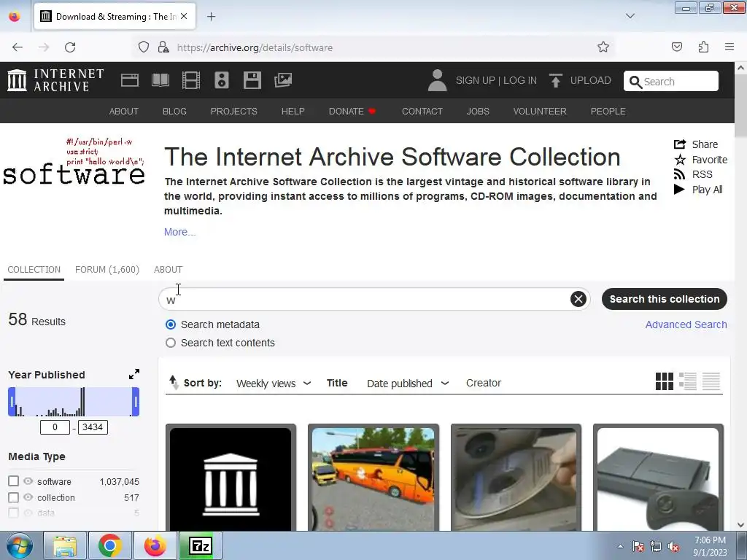Open the DONATE menu item
This screenshot has height=560, width=747.
pyautogui.click(x=352, y=112)
